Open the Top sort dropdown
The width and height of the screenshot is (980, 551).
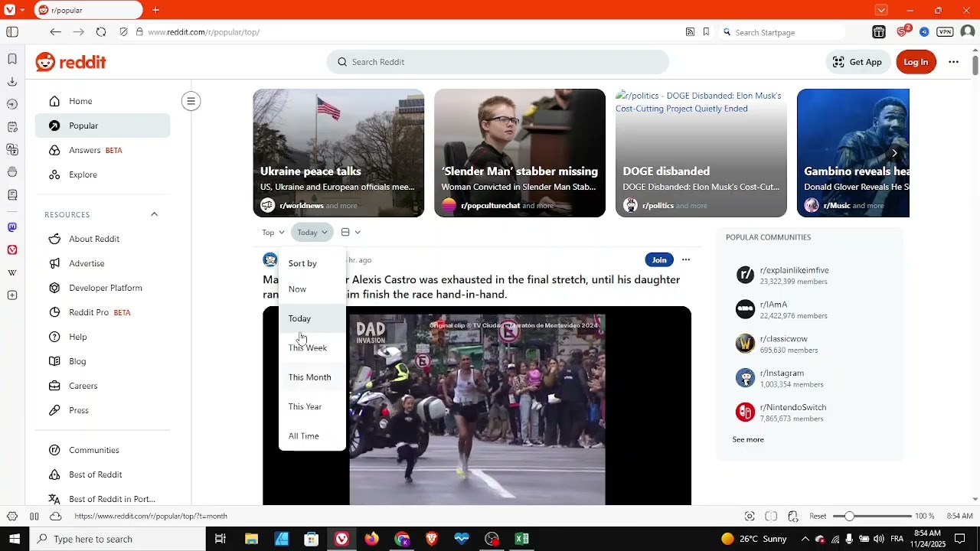tap(273, 232)
